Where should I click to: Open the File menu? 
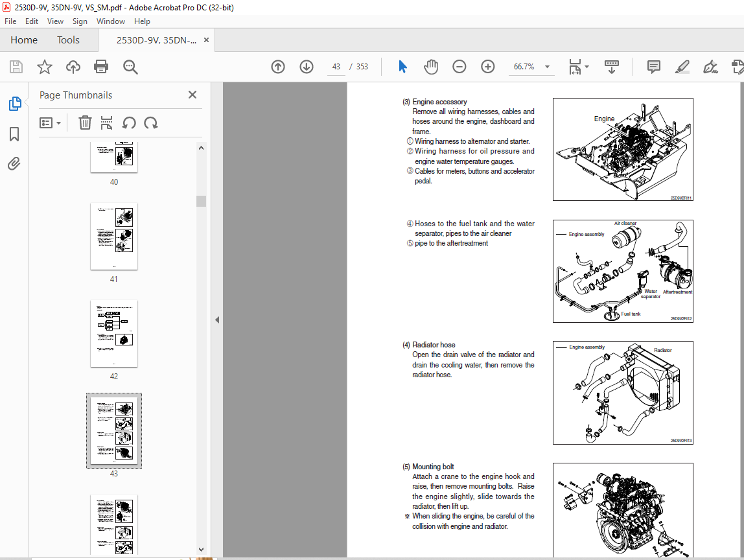(x=10, y=21)
